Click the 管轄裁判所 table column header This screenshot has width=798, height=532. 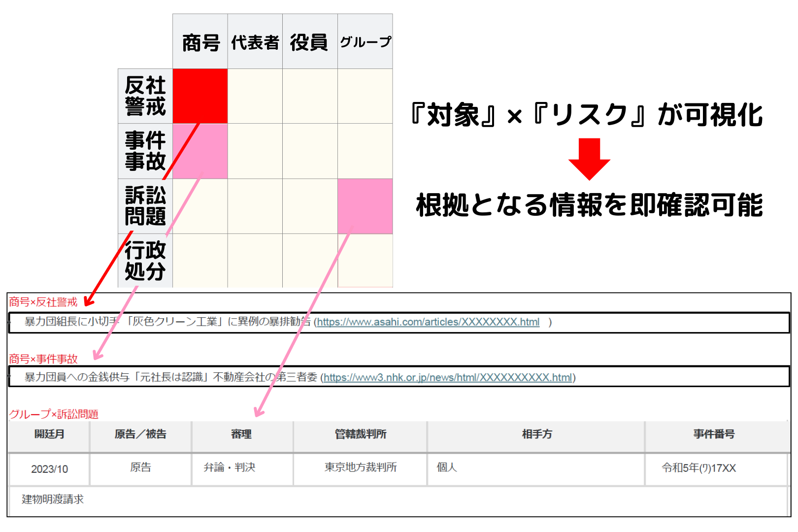[361, 434]
